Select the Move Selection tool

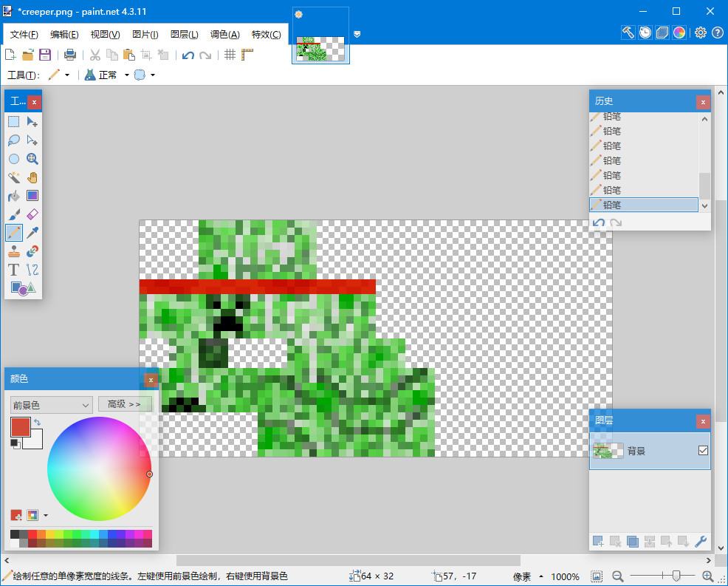32,140
